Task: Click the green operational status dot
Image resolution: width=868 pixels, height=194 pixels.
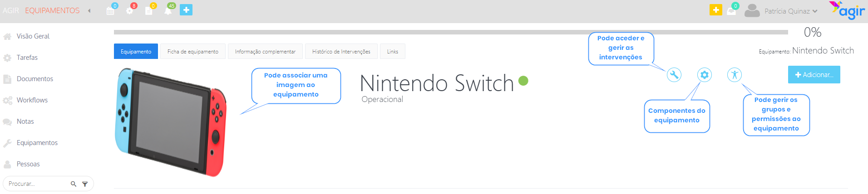Action: pyautogui.click(x=523, y=81)
